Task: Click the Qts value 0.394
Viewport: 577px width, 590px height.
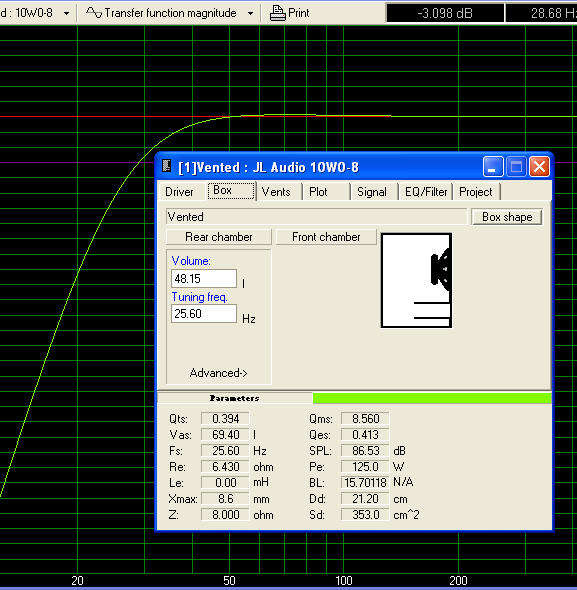Action: pyautogui.click(x=225, y=418)
